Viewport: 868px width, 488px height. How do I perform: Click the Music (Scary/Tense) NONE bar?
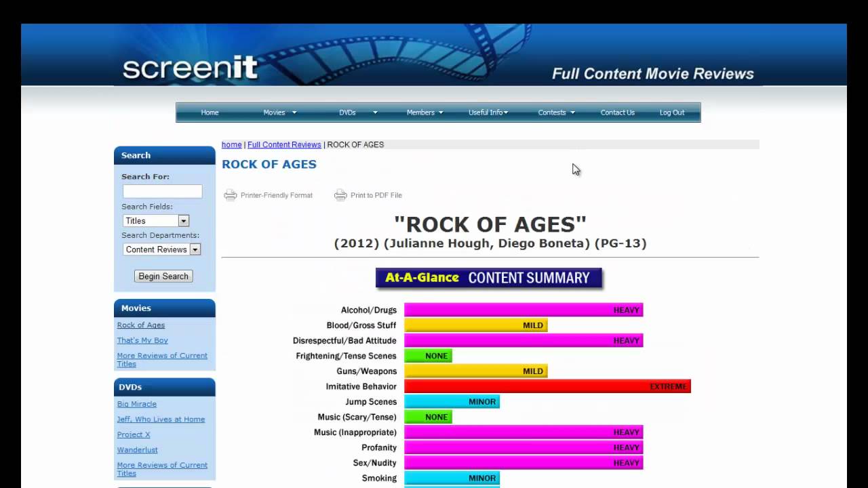click(428, 417)
